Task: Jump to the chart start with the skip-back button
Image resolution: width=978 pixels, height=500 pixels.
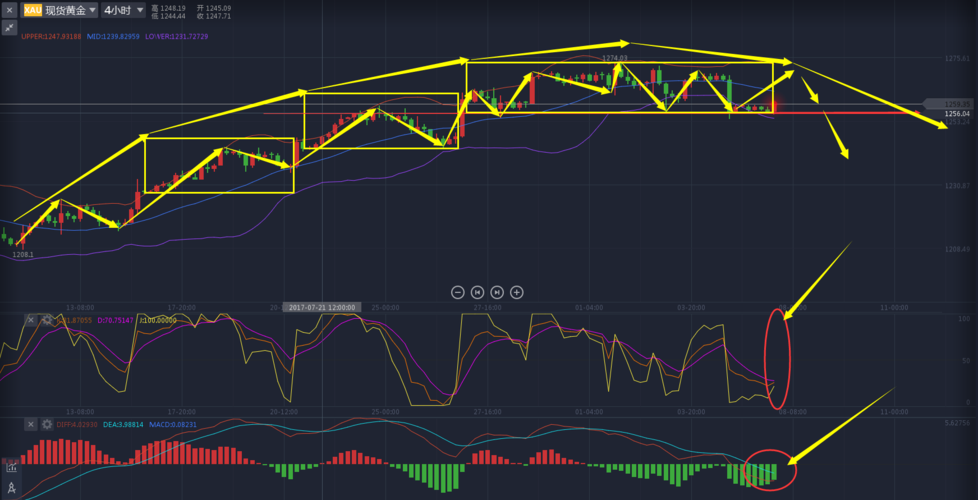Action: [x=477, y=292]
